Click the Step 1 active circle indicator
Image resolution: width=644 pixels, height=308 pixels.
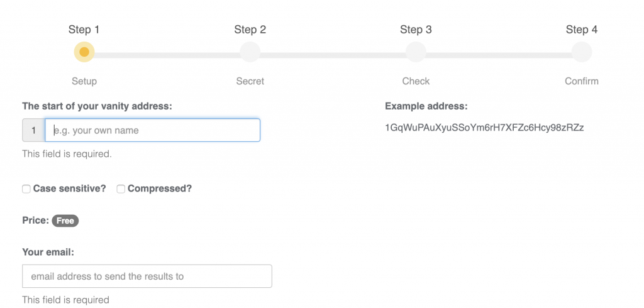pyautogui.click(x=84, y=52)
